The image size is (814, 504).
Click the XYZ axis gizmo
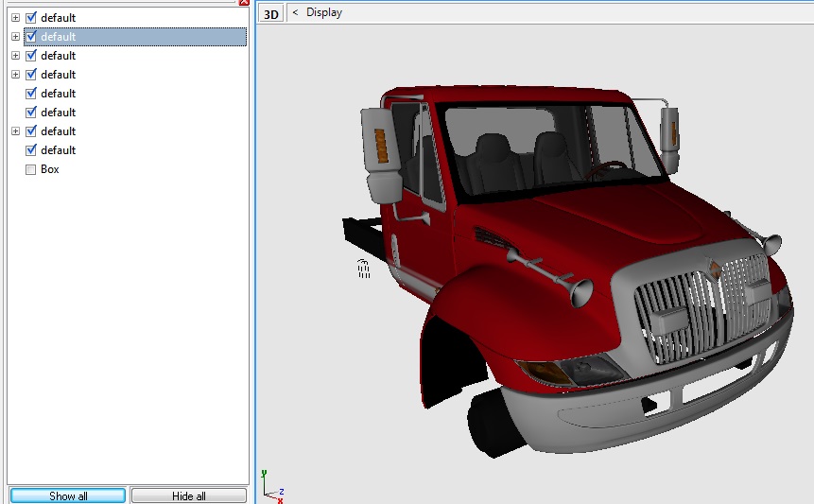(x=270, y=486)
